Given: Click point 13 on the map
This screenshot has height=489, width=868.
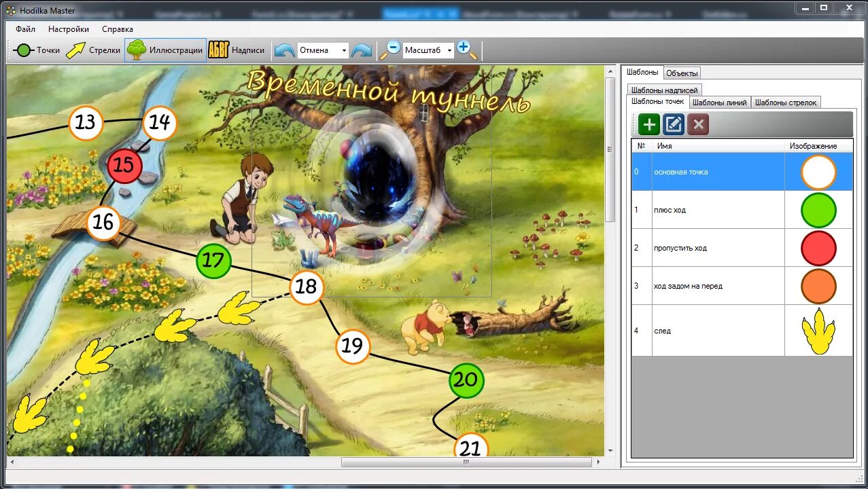Looking at the screenshot, I should click(x=86, y=123).
